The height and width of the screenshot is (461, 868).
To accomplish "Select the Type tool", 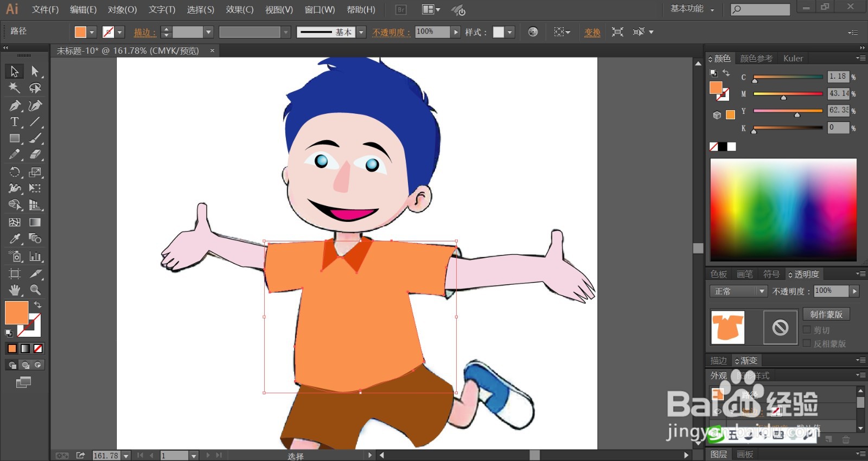I will pos(15,122).
